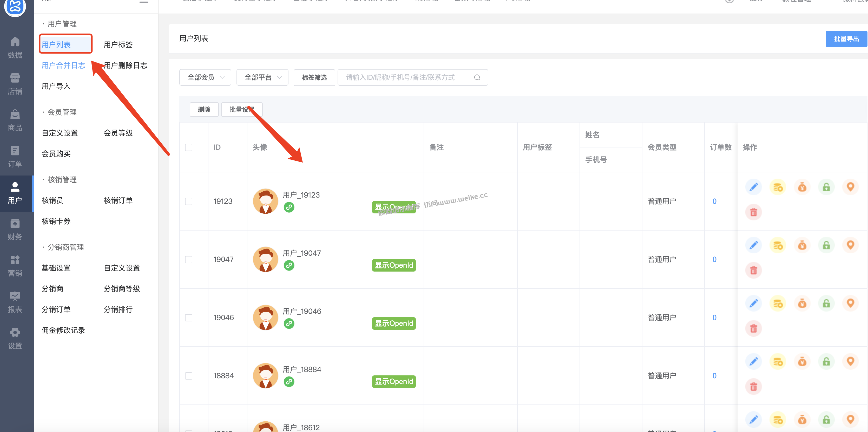Open 佣金修改记录 in the side menu
The width and height of the screenshot is (868, 432).
[63, 330]
